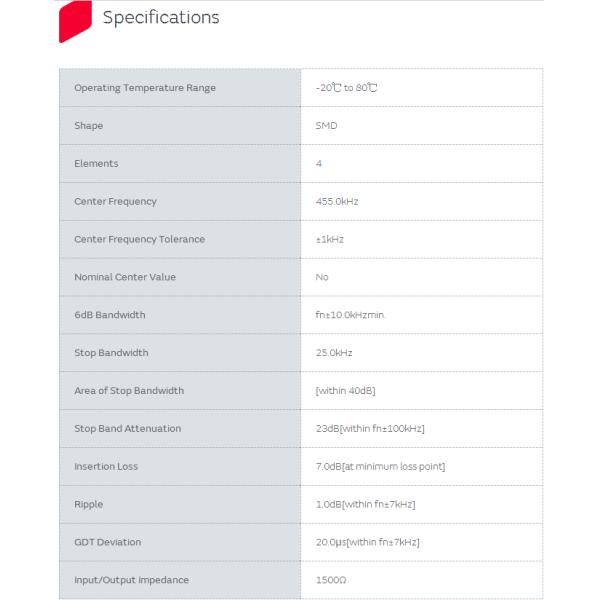Select the Operating Temperature Range label
600x600 pixels.
click(145, 88)
